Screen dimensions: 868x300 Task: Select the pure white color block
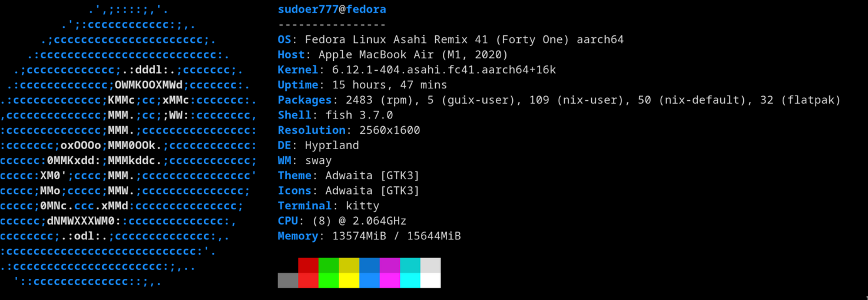(430, 280)
